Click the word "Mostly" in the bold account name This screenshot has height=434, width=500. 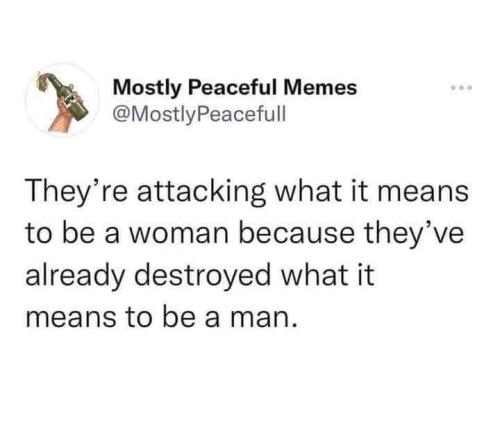pyautogui.click(x=148, y=89)
